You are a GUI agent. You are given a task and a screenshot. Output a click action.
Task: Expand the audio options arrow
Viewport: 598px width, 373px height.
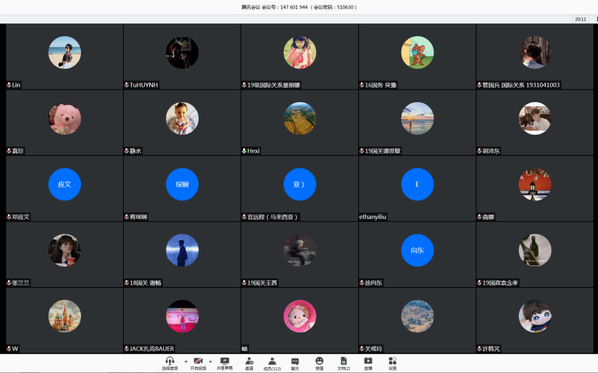pyautogui.click(x=186, y=361)
